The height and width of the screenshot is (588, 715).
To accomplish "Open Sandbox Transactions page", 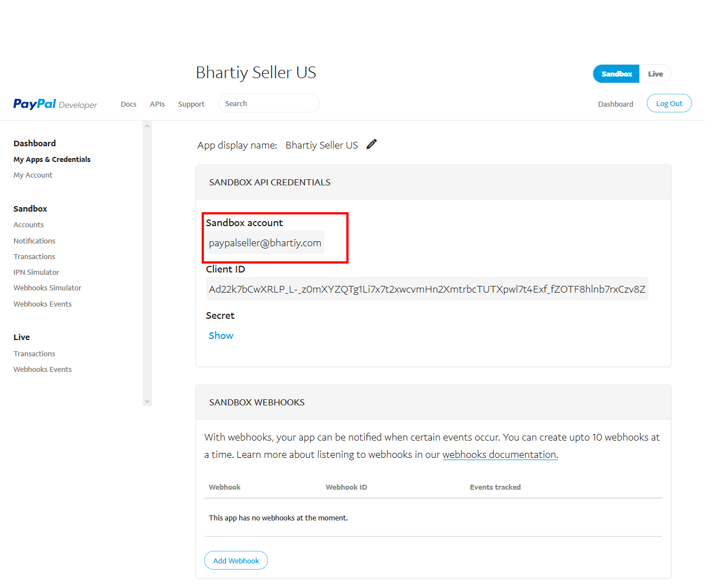I will click(35, 256).
